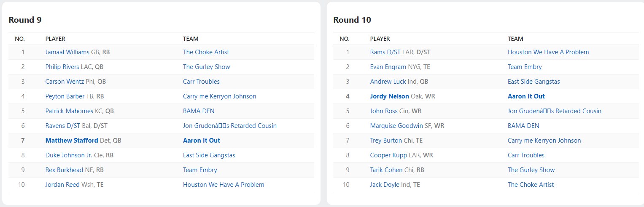The width and height of the screenshot is (644, 207).
Task: Click Philip Rivers player name
Action: pyautogui.click(x=62, y=67)
